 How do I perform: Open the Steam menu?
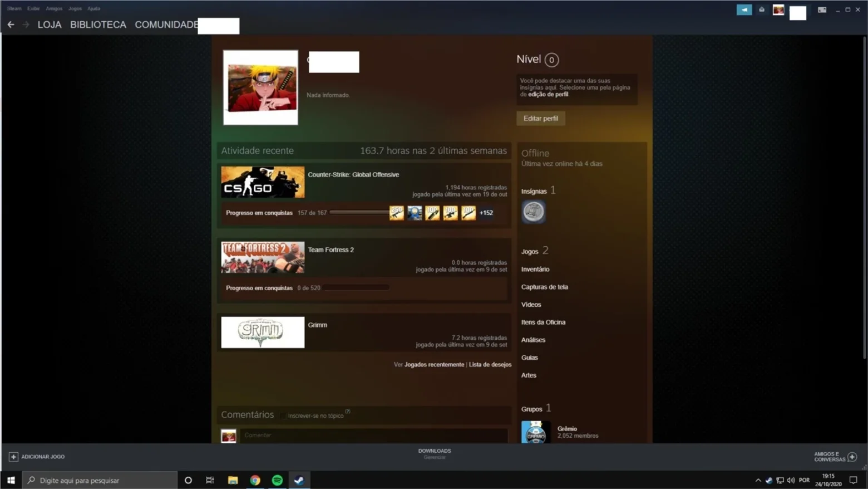[14, 8]
